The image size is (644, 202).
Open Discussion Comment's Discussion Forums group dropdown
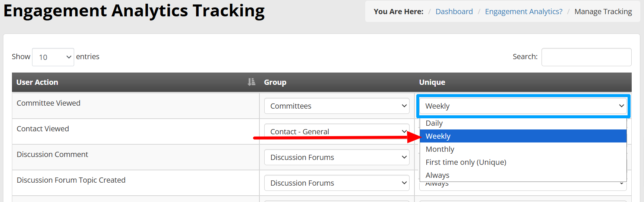[337, 157]
